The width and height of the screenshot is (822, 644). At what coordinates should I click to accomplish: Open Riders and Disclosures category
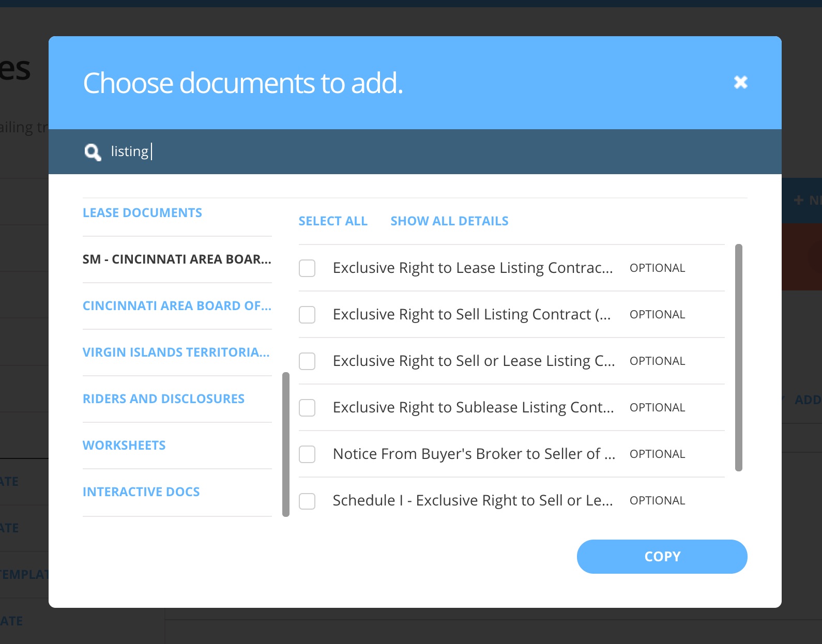[x=163, y=399]
